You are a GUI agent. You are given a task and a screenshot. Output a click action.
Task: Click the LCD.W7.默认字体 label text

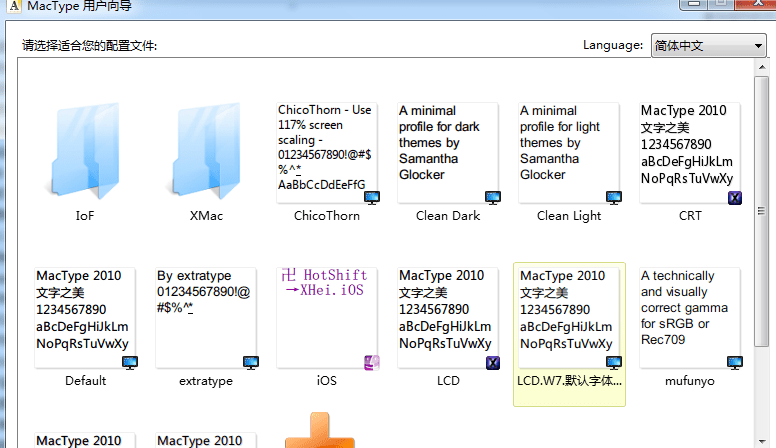point(569,381)
